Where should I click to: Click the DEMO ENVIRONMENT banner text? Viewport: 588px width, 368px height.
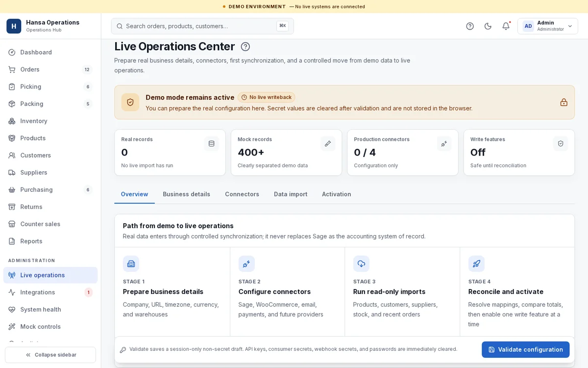coord(257,7)
